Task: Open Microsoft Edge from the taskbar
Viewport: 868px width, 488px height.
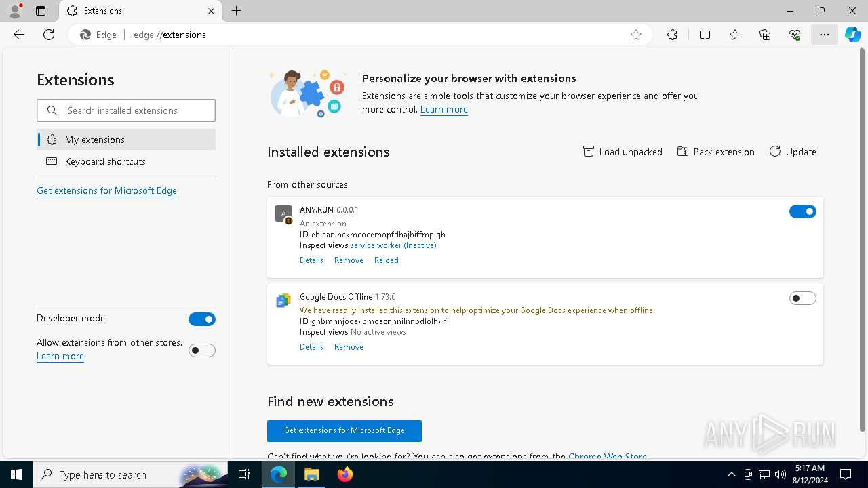Action: pos(279,474)
